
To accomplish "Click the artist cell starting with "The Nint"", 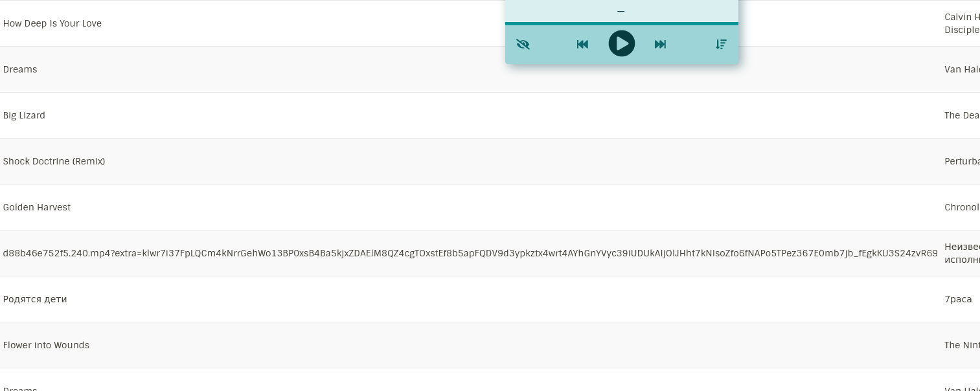I will click(962, 345).
